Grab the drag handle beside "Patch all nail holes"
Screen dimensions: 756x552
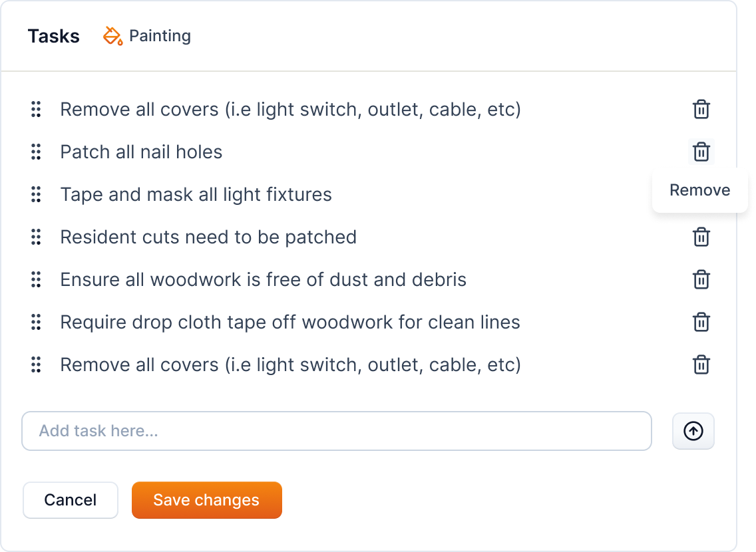point(36,152)
